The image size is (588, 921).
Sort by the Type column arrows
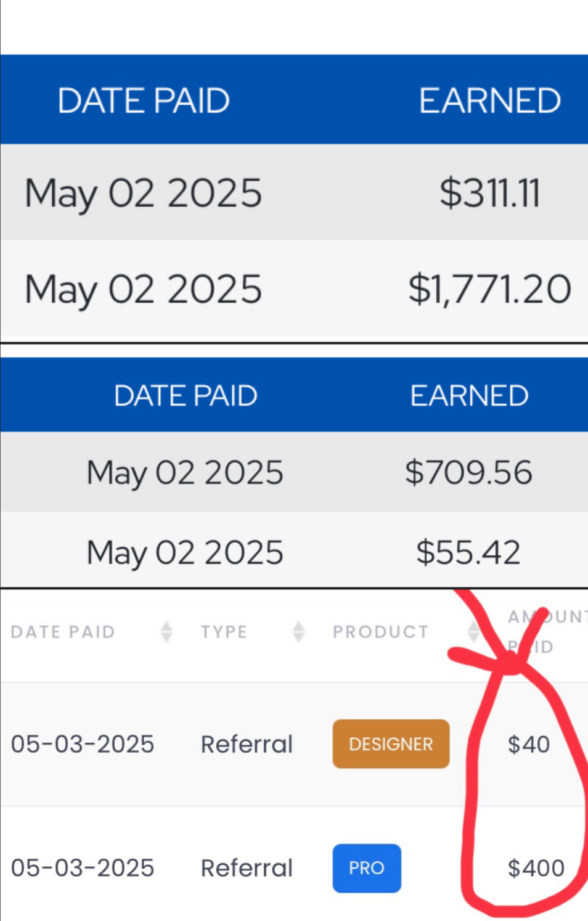pos(298,632)
